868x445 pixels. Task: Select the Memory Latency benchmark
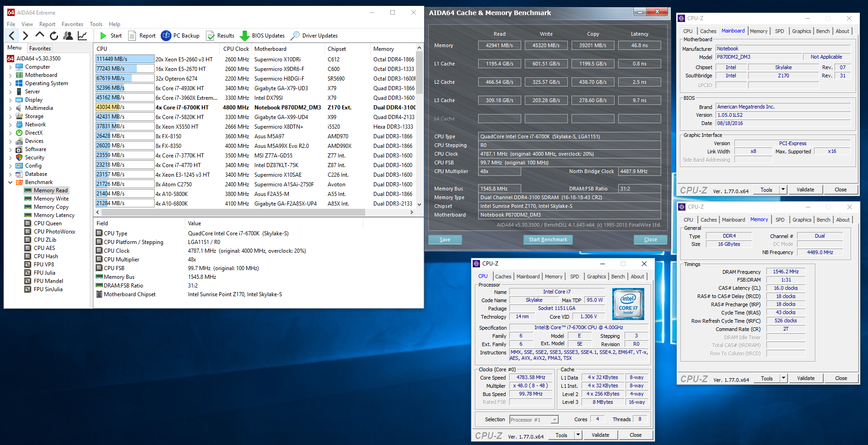pyautogui.click(x=54, y=215)
